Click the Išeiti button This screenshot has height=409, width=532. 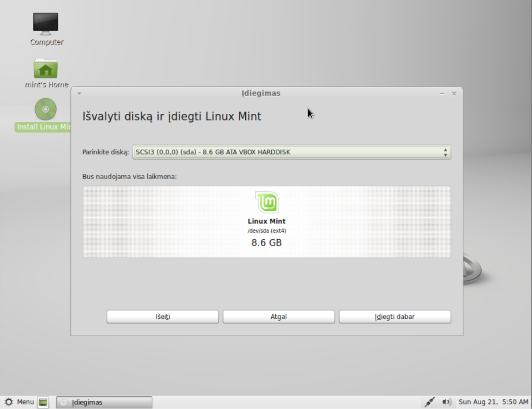tap(163, 317)
